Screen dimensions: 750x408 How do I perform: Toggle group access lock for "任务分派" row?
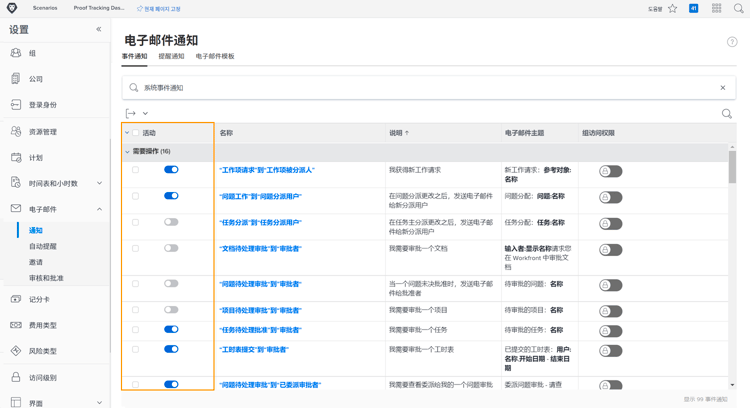[x=611, y=223]
